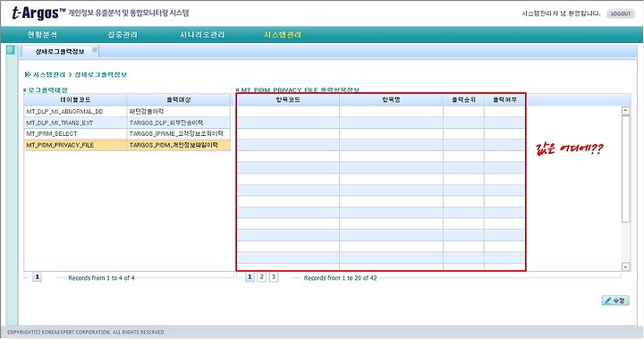Open the 시나리오관리 menu
This screenshot has width=644, height=339.
click(x=202, y=35)
